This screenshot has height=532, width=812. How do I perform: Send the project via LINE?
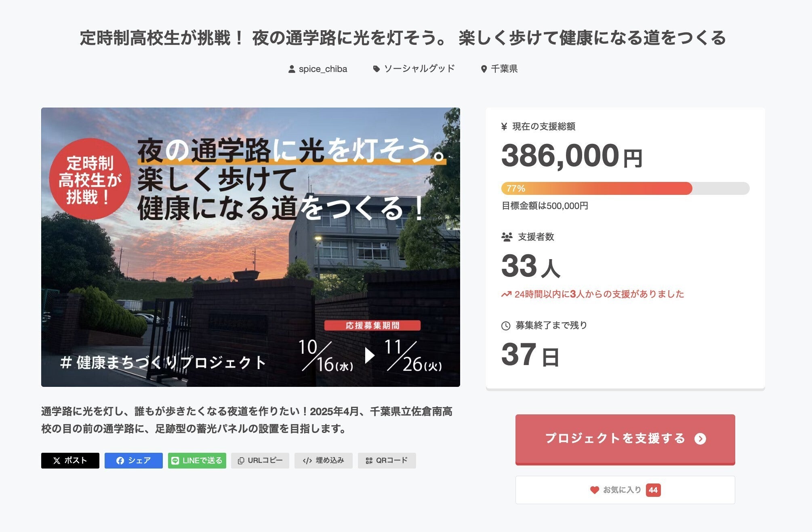click(x=197, y=460)
